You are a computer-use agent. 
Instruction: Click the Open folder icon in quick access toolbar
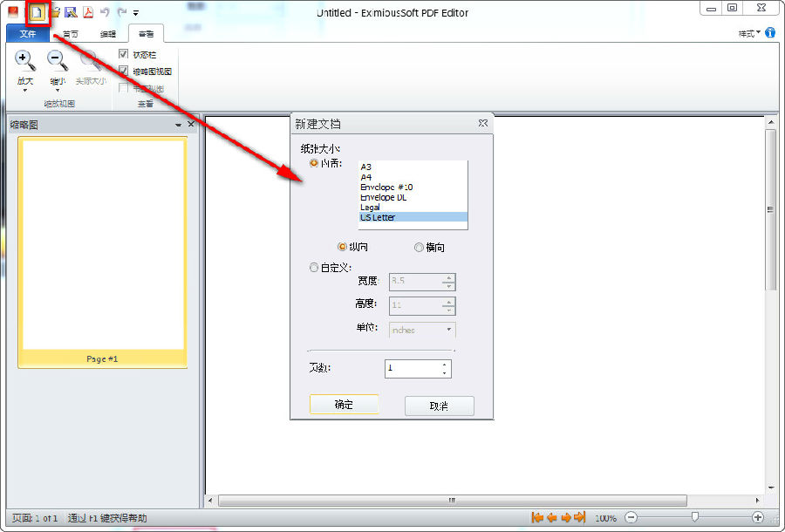pyautogui.click(x=55, y=12)
